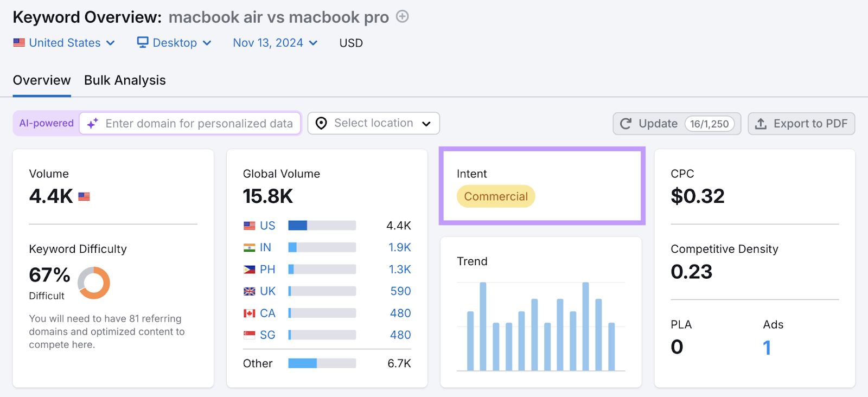Click the Commercial intent badge
Viewport: 868px width, 397px height.
[496, 196]
